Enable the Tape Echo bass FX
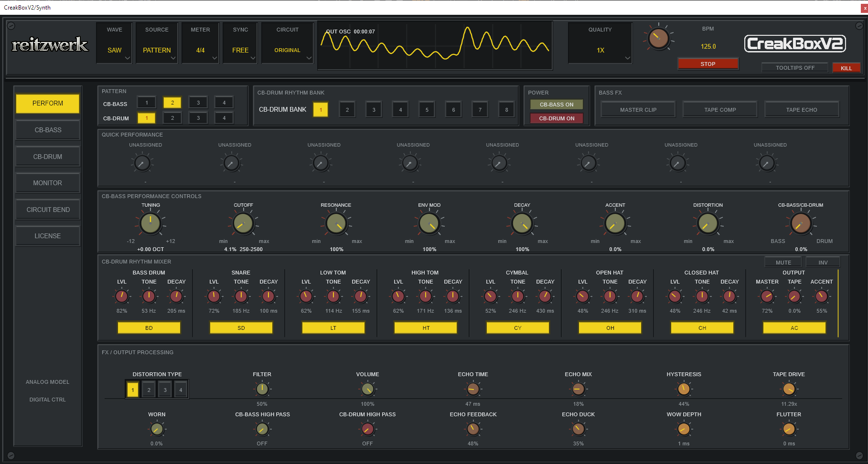Viewport: 868px width, 464px height. pos(802,109)
